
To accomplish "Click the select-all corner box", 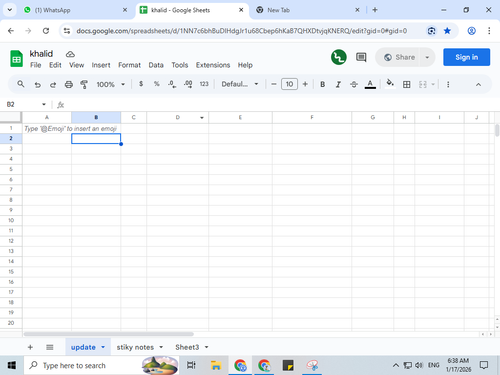I will coord(11,117).
